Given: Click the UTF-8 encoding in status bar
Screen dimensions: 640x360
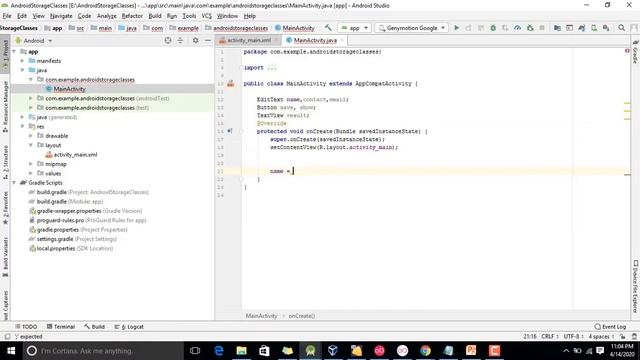Looking at the screenshot, I should [573, 336].
